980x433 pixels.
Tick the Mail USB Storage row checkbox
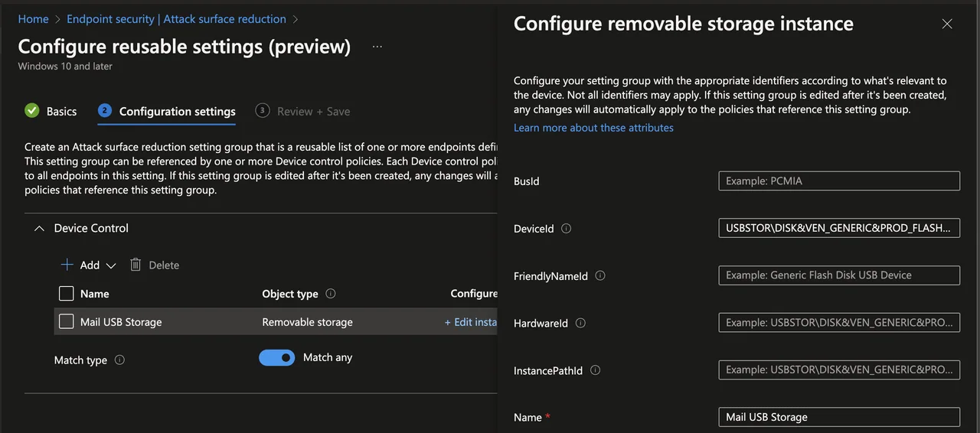click(67, 322)
